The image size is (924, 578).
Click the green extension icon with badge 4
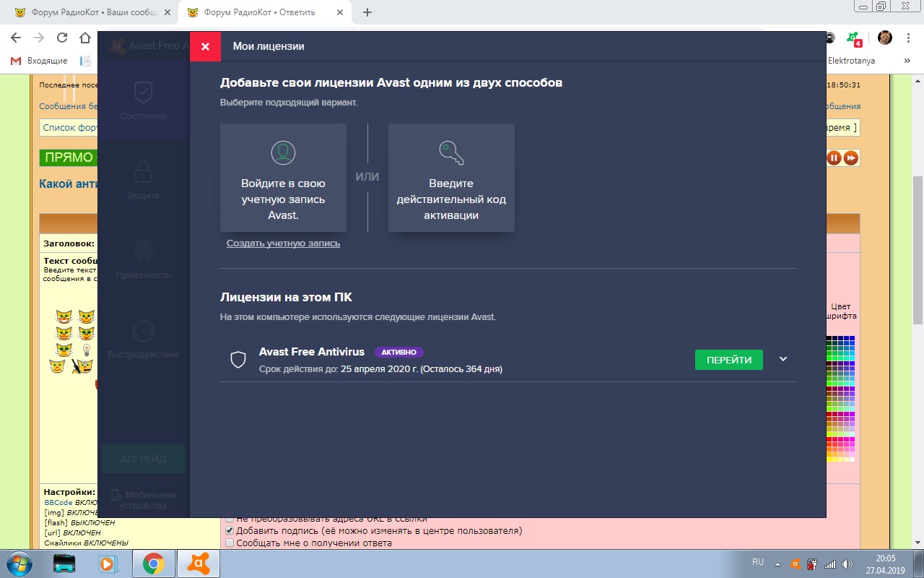pyautogui.click(x=854, y=38)
